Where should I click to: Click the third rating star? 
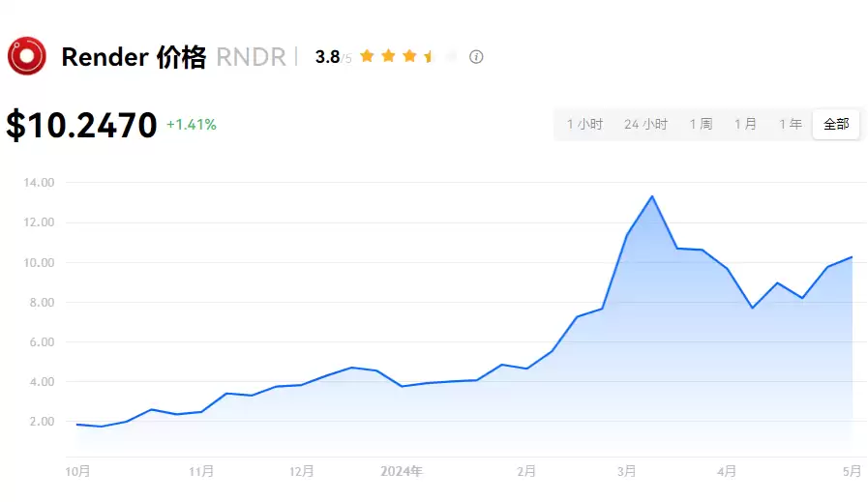pos(409,57)
